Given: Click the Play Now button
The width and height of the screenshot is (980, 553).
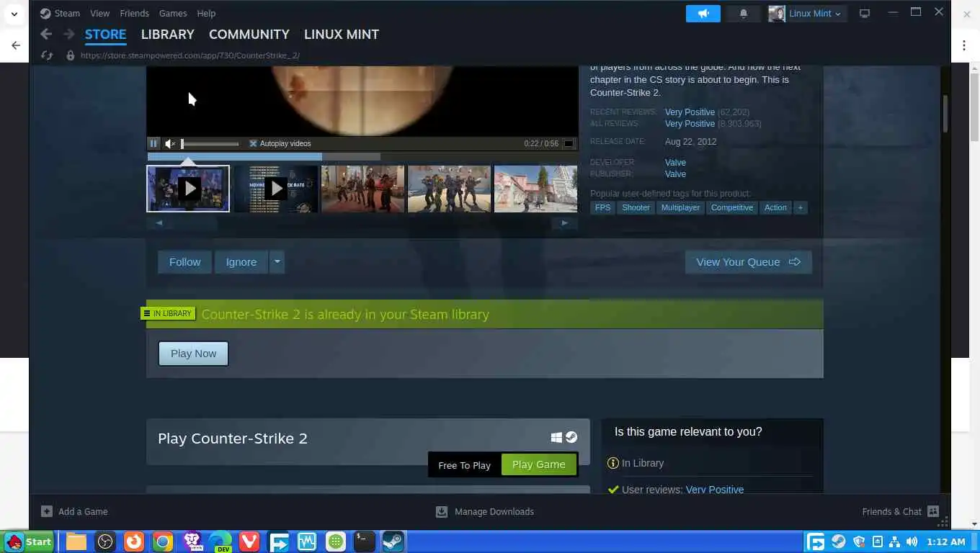Looking at the screenshot, I should [x=193, y=354].
